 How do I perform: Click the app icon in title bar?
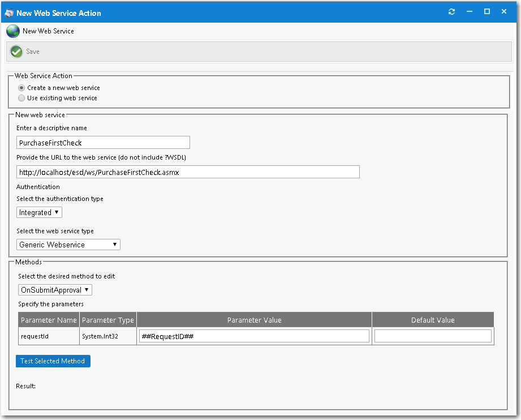click(x=8, y=12)
